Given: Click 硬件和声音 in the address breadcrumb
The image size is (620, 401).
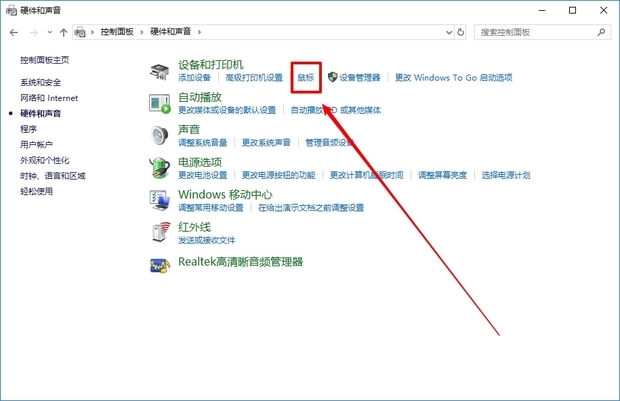Looking at the screenshot, I should point(170,32).
